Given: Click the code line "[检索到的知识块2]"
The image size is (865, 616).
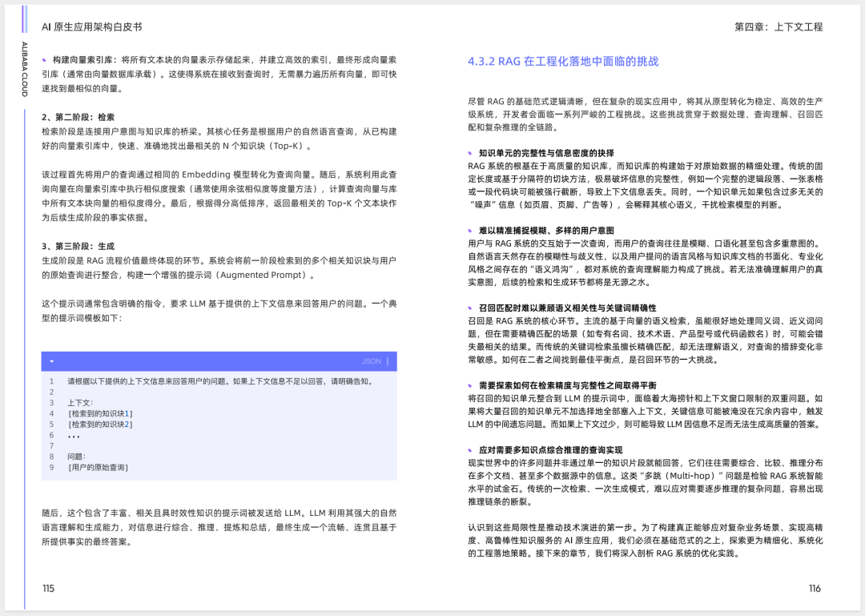Looking at the screenshot, I should [100, 425].
